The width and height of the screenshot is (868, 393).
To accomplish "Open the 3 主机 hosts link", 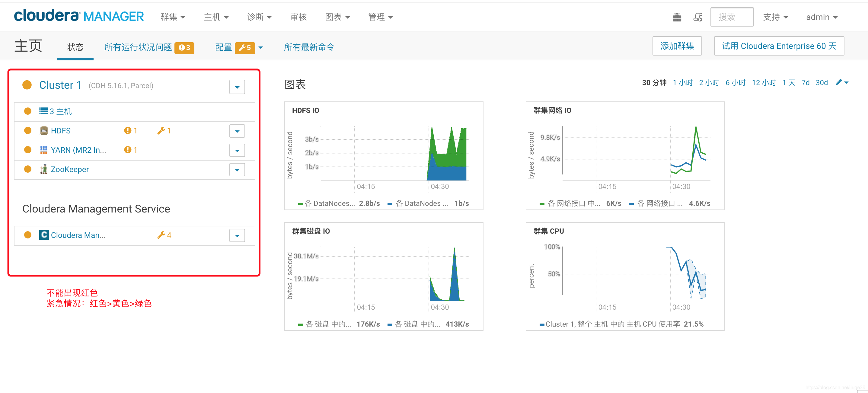I will click(x=61, y=111).
